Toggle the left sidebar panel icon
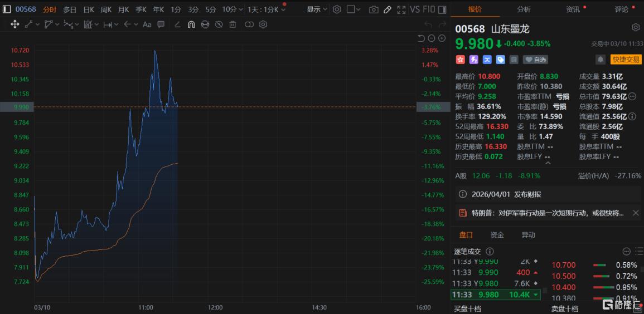 click(7, 9)
